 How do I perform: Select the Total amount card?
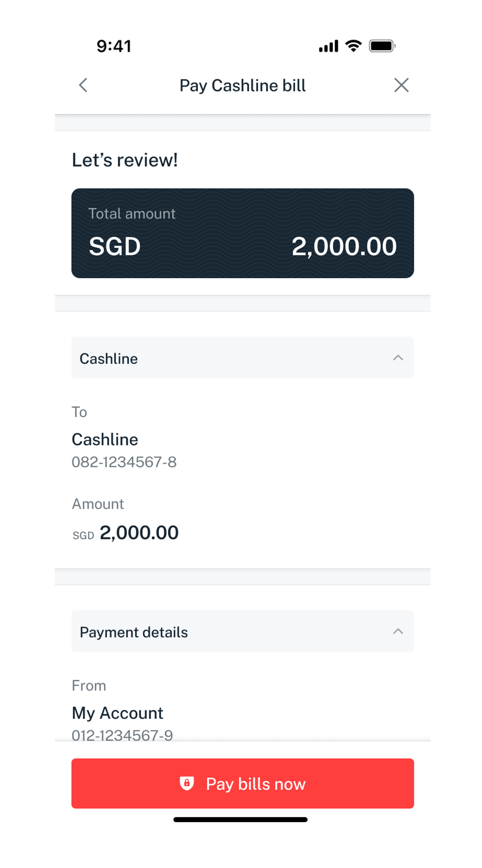[242, 232]
